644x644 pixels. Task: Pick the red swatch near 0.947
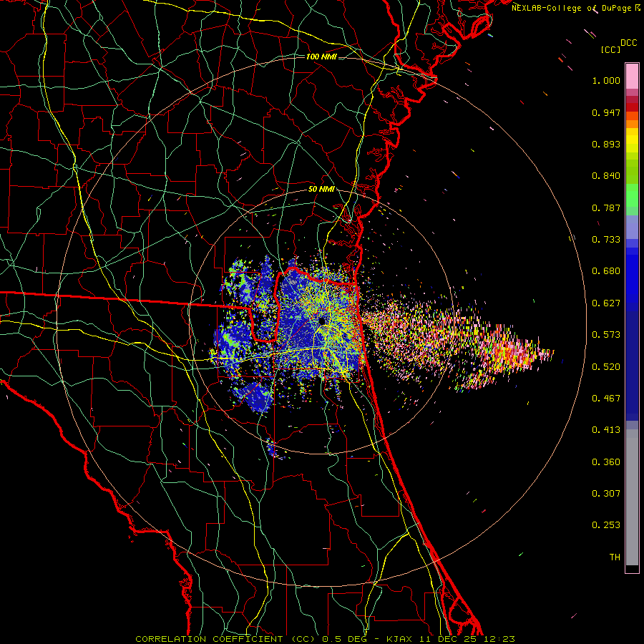632,107
